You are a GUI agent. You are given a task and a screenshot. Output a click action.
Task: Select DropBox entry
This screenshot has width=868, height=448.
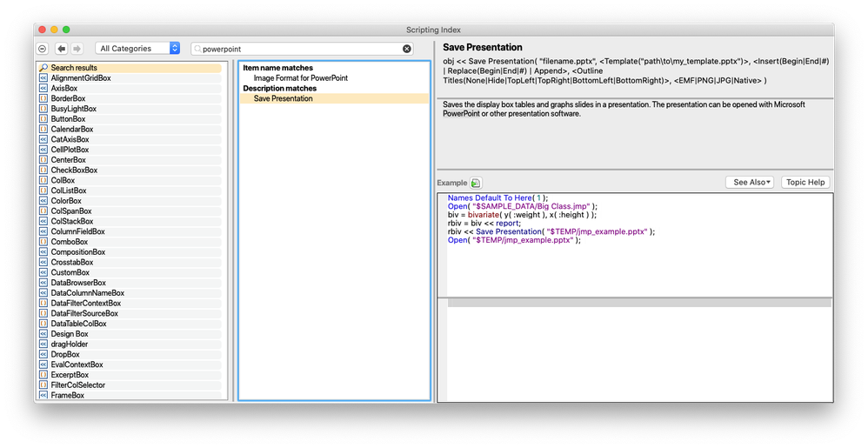[x=130, y=354]
